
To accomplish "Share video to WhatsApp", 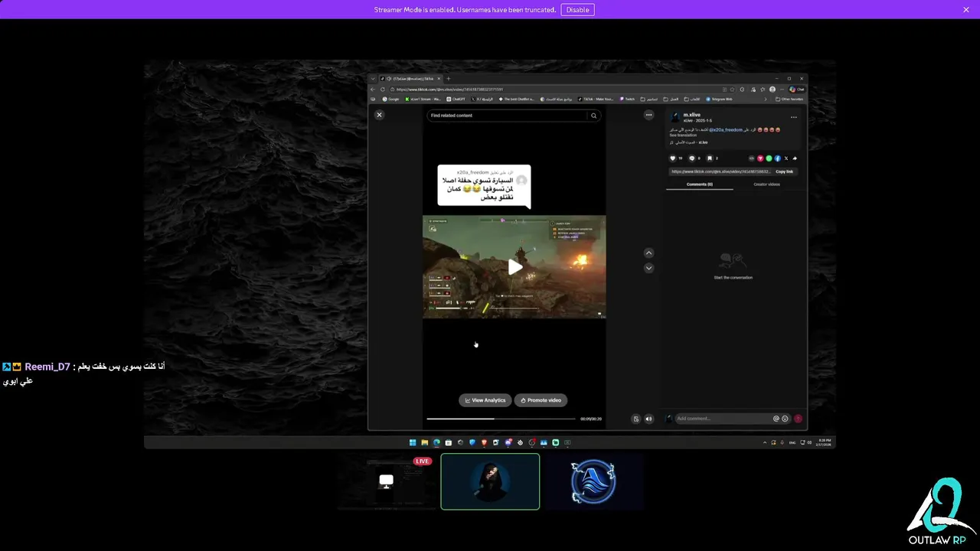I will (769, 158).
